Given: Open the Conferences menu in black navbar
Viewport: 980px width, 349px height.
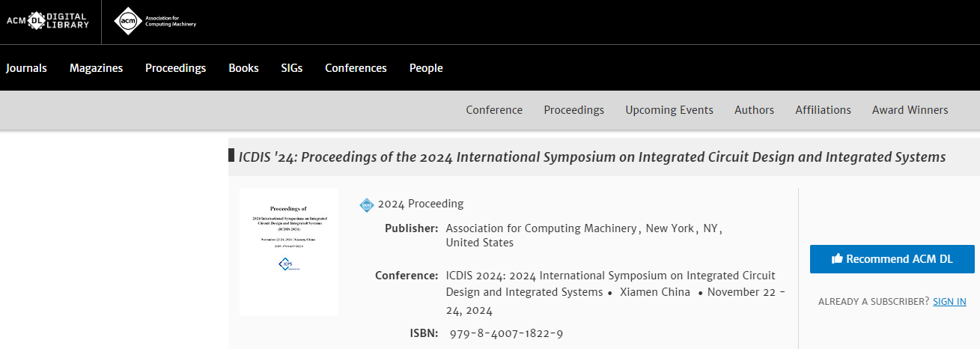Looking at the screenshot, I should click(356, 68).
